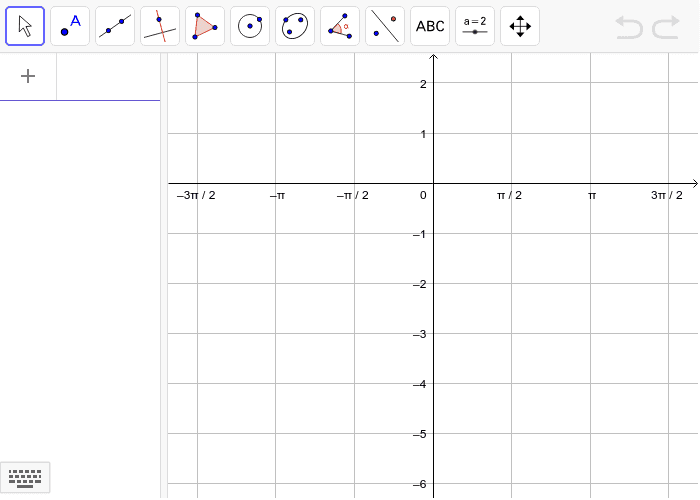Screen dimensions: 700x500
Task: Click the positive π x-axis label
Action: (592, 195)
